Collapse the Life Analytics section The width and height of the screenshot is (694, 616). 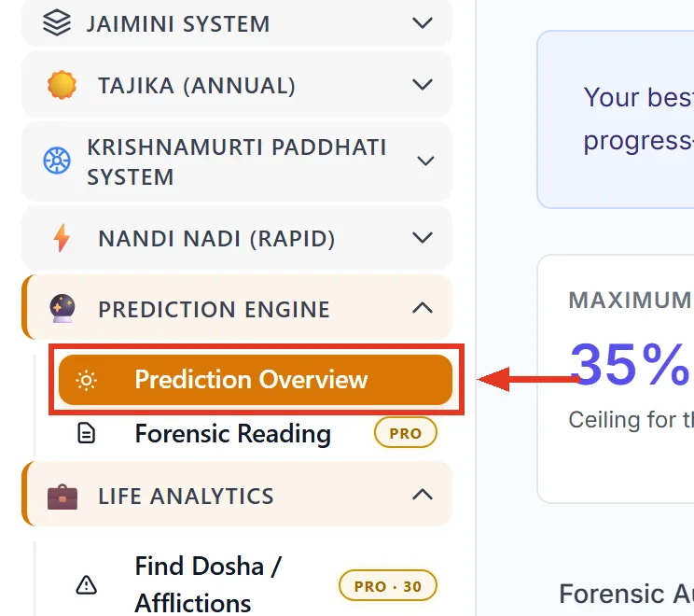pos(423,495)
